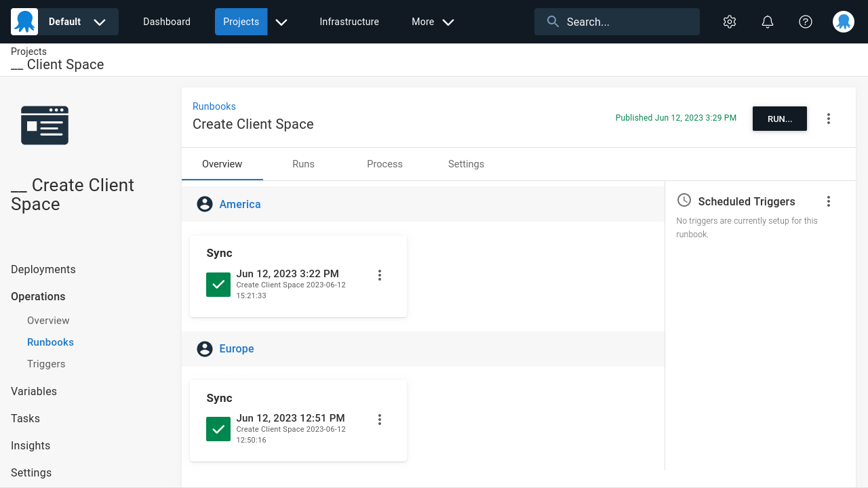Screen dimensions: 868x488
Task: Click the user avatar in the top bar
Action: (x=843, y=21)
